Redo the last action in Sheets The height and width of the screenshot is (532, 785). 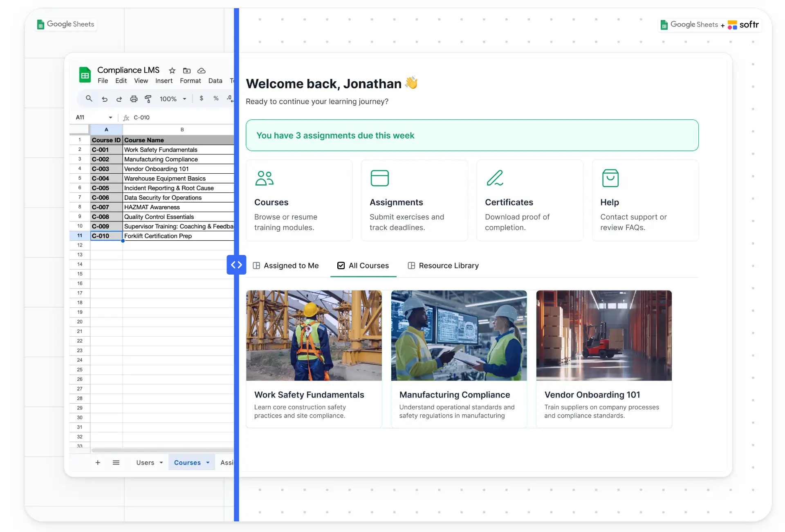tap(119, 99)
